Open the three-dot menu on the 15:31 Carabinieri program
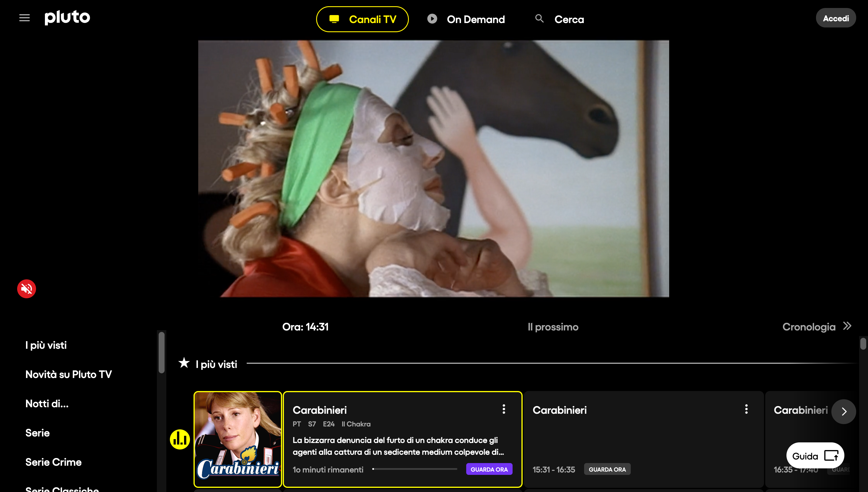 746,409
